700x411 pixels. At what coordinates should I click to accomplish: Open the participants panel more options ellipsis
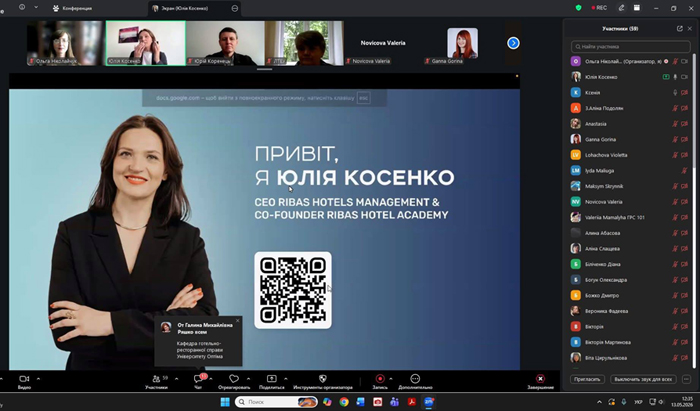point(686,379)
